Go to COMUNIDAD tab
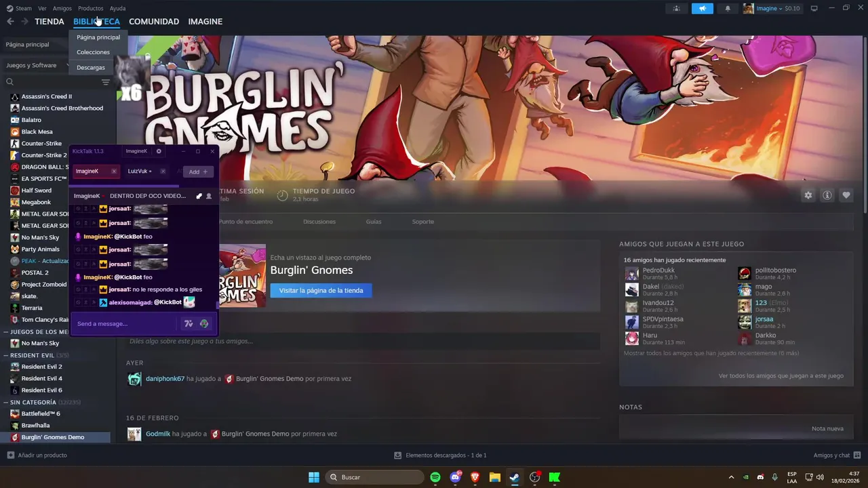Image resolution: width=868 pixels, height=488 pixels. tap(154, 22)
